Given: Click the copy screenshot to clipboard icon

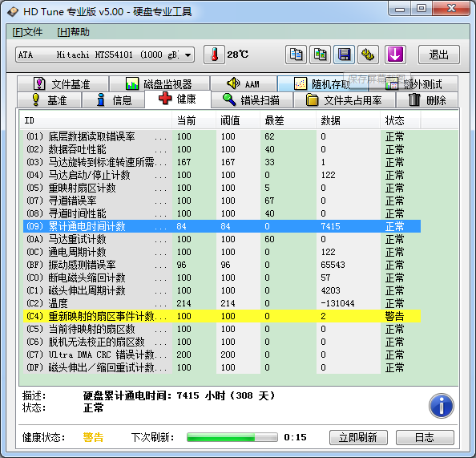Looking at the screenshot, I should coord(320,55).
